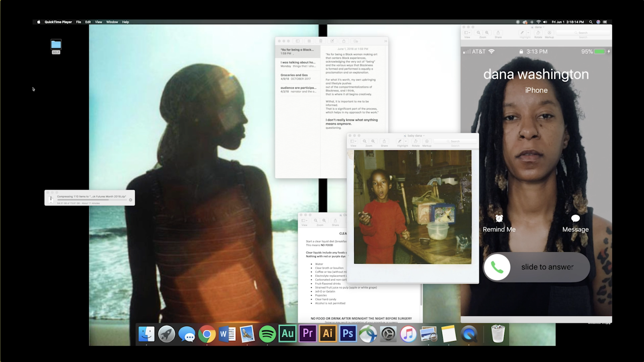Click Search field in baby dana window
Viewport: 644px width, 362px height.
[455, 141]
